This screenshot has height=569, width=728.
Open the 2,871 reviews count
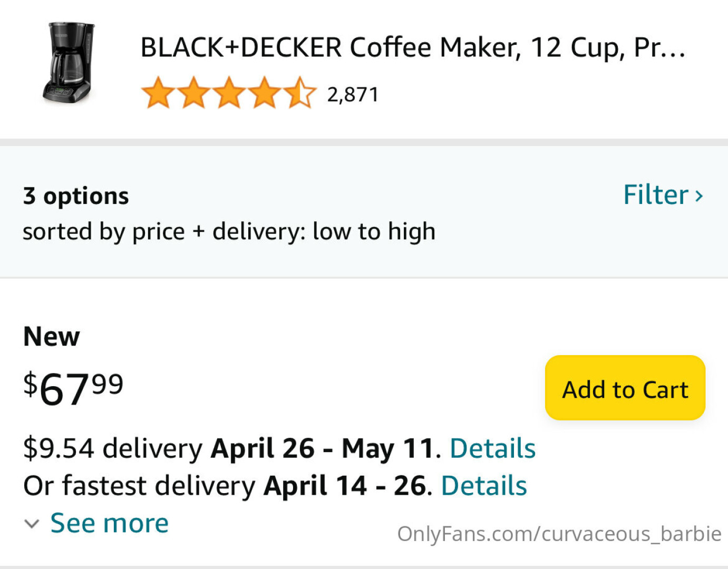point(353,95)
